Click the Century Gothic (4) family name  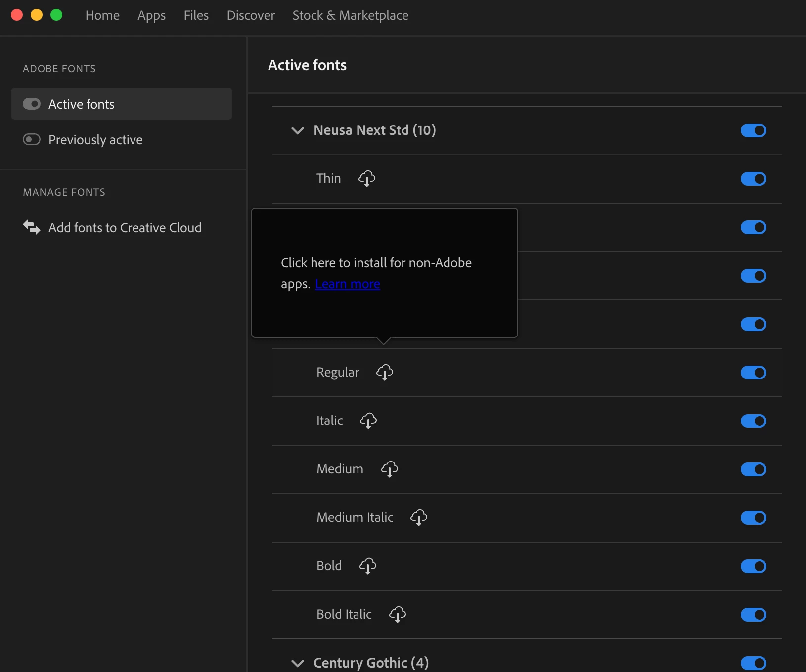(371, 663)
